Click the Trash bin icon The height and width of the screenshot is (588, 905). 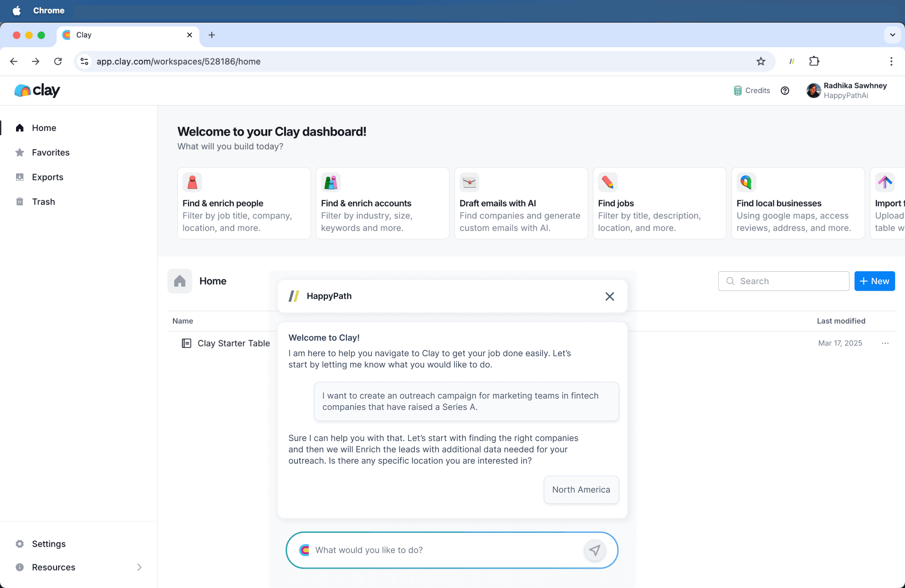click(x=20, y=202)
